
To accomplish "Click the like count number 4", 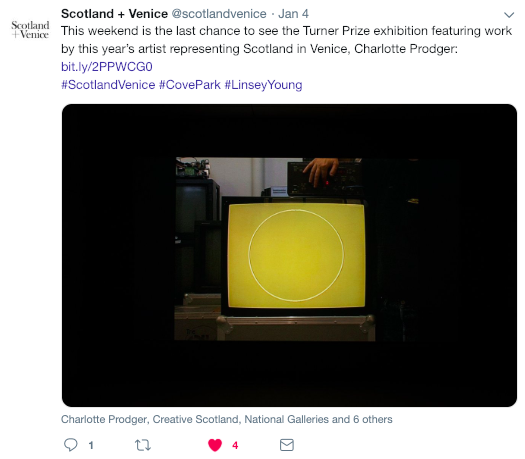I will 235,445.
